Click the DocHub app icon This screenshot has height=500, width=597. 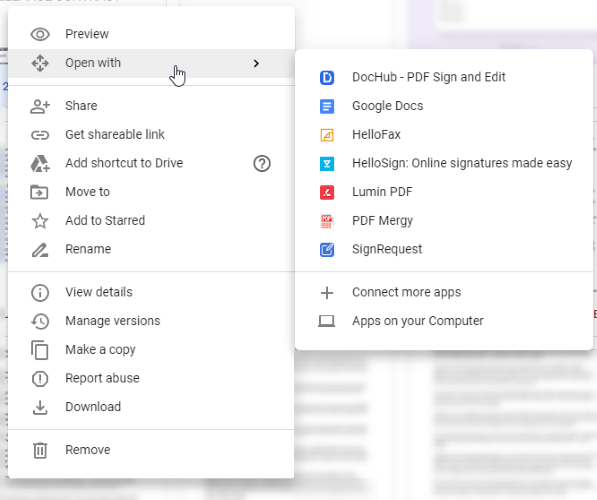tap(327, 78)
